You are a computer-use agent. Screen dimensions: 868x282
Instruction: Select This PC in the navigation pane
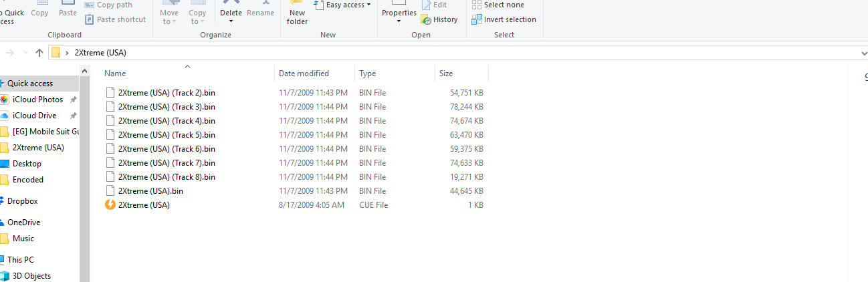point(20,260)
